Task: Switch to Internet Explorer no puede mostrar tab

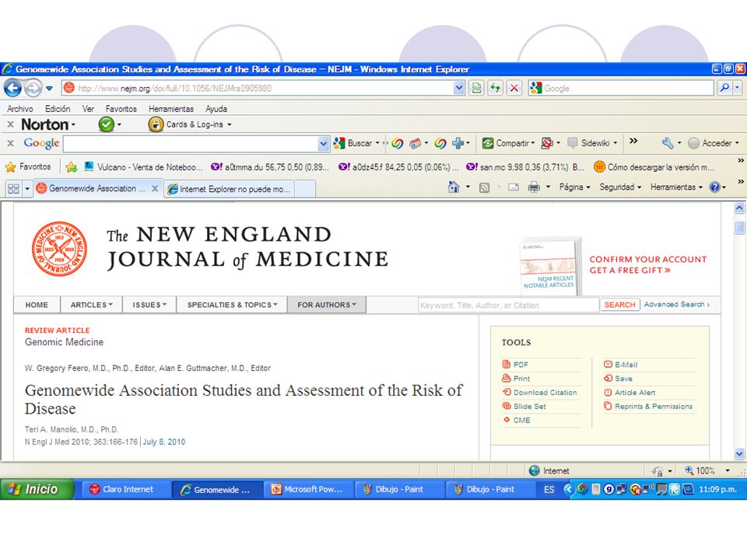Action: [x=229, y=189]
